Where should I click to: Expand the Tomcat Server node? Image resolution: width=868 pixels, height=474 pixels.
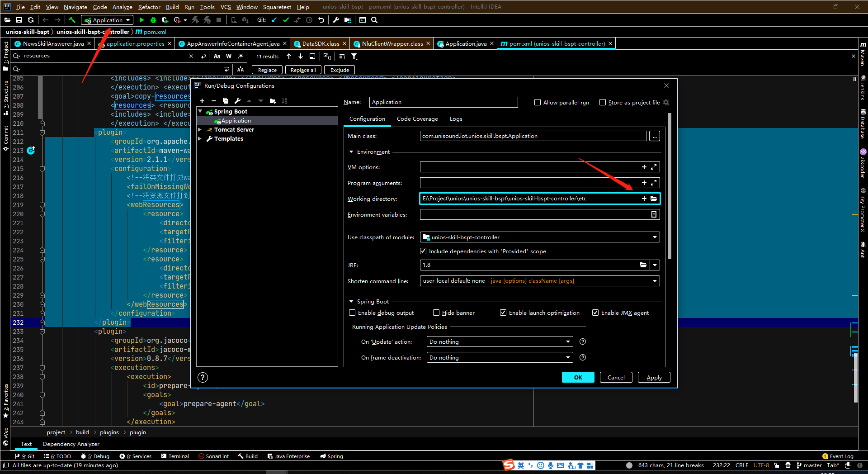(200, 129)
